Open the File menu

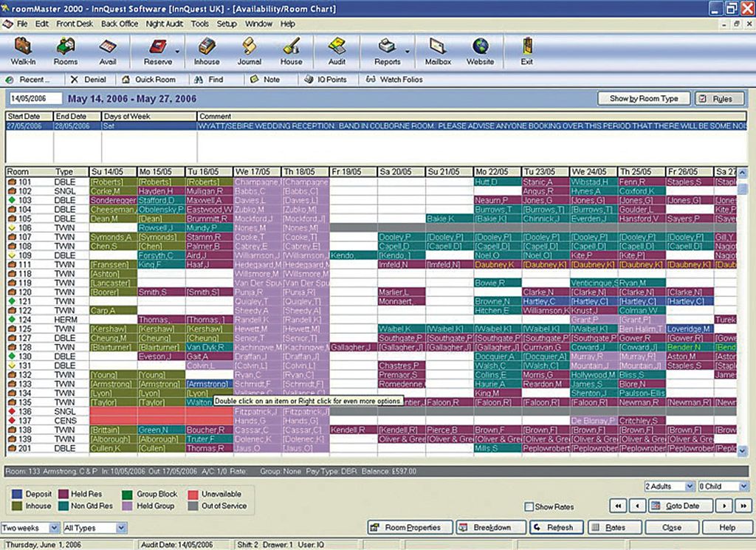(22, 24)
